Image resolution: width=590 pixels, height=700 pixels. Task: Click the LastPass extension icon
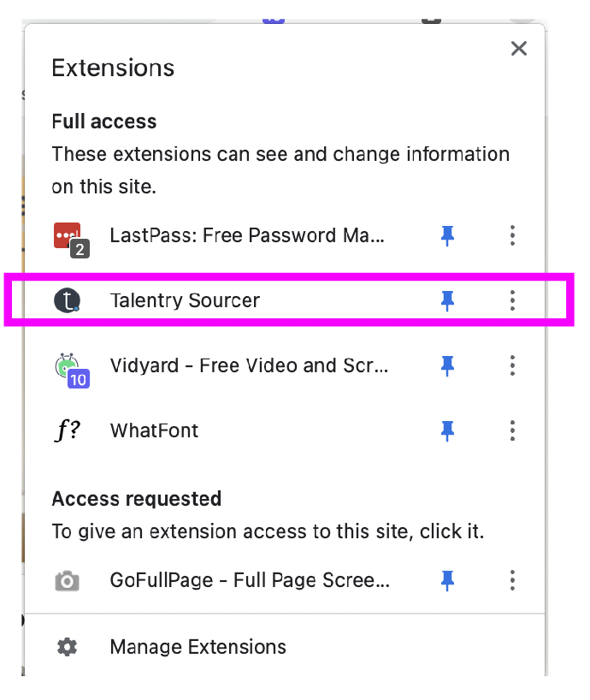pyautogui.click(x=68, y=235)
